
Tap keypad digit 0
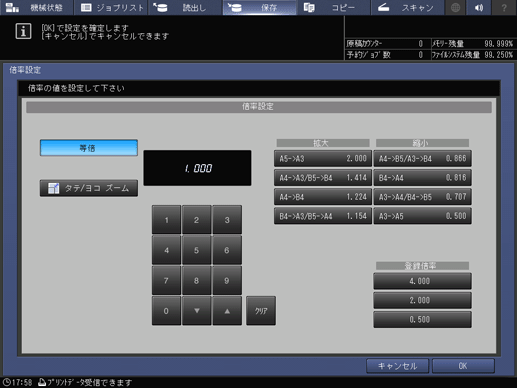[x=166, y=311]
